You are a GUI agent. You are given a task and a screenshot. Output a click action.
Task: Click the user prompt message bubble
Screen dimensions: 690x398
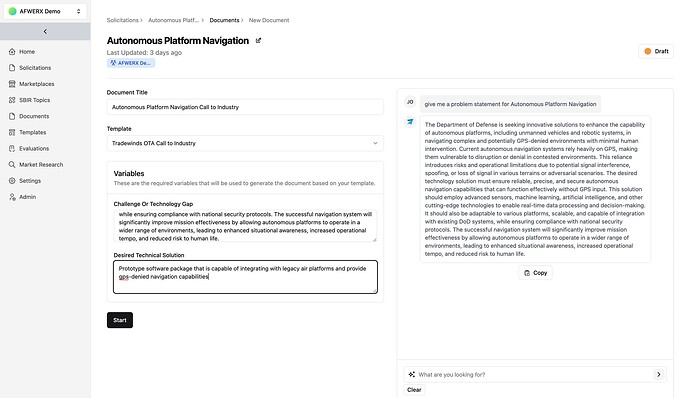[x=510, y=104]
